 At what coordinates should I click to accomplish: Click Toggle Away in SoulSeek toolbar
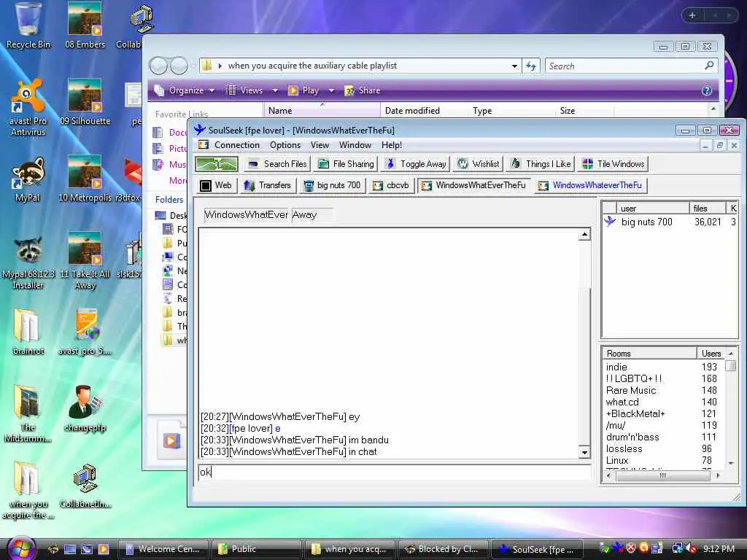tap(415, 164)
